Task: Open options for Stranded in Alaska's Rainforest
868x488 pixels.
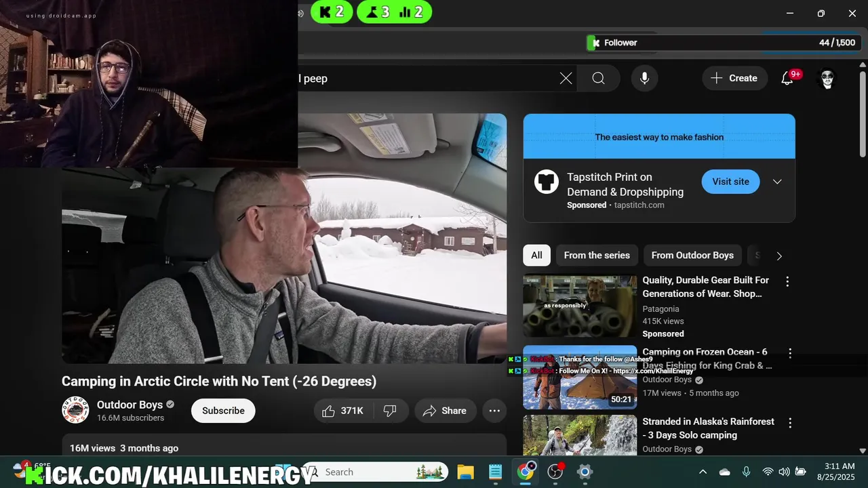Action: click(790, 423)
